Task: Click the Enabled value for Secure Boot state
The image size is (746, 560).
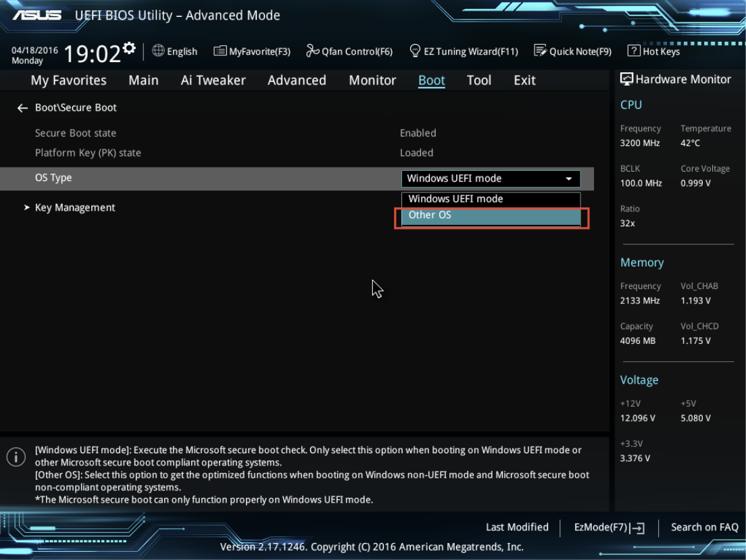Action: pyautogui.click(x=418, y=133)
